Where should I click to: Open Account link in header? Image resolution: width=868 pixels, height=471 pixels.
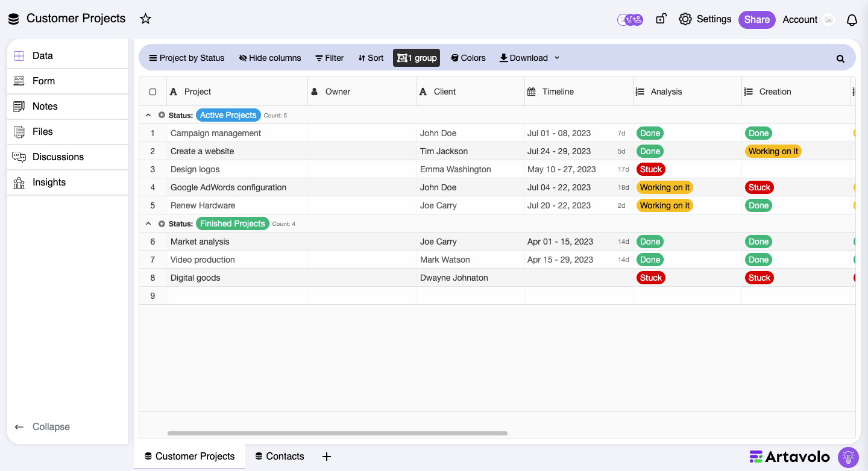click(800, 19)
